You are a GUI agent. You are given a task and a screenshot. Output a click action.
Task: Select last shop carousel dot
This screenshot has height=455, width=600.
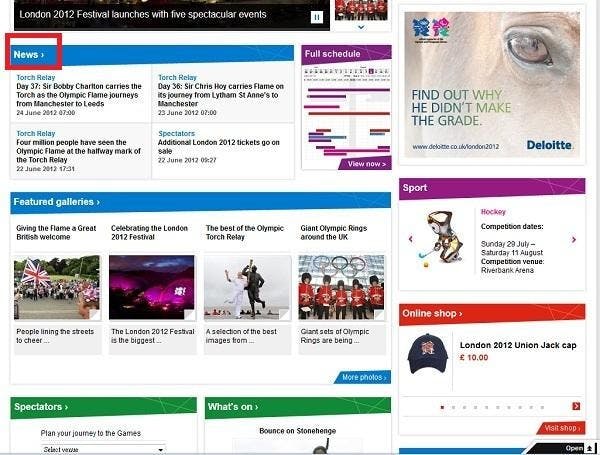(542, 408)
